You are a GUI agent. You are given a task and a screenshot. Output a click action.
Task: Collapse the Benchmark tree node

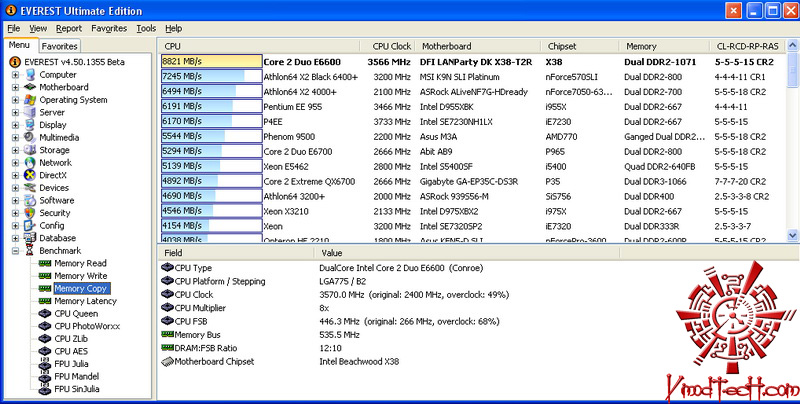click(15, 250)
